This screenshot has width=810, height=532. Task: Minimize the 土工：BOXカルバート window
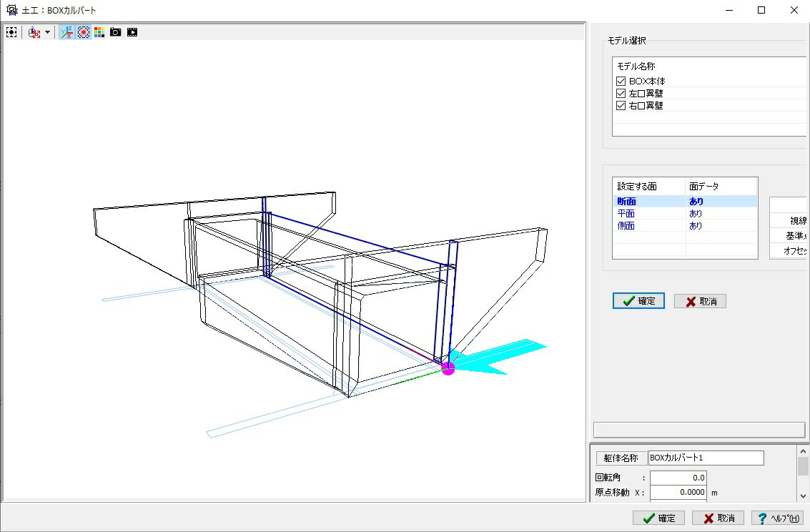(729, 10)
